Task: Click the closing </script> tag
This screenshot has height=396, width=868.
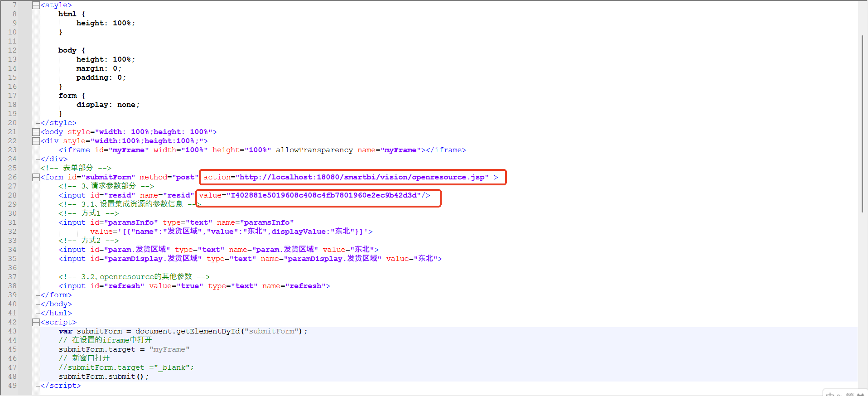Action: pyautogui.click(x=61, y=386)
